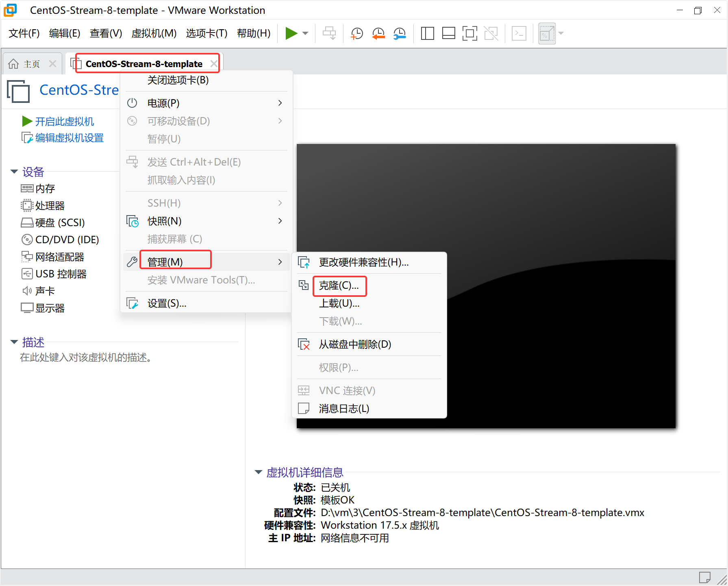The height and width of the screenshot is (586, 728).
Task: Open the 查看(V) menu
Action: (x=106, y=33)
